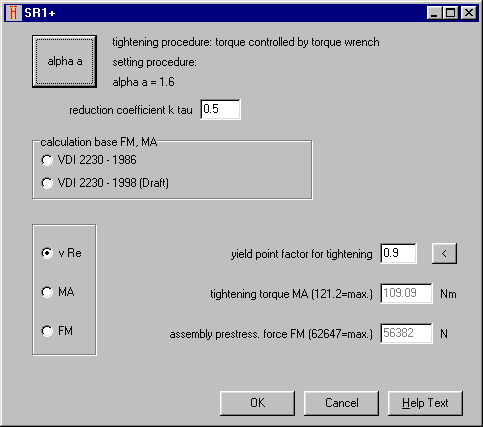Maximize the SR1+ window
The width and height of the screenshot is (483, 427).
click(x=450, y=13)
